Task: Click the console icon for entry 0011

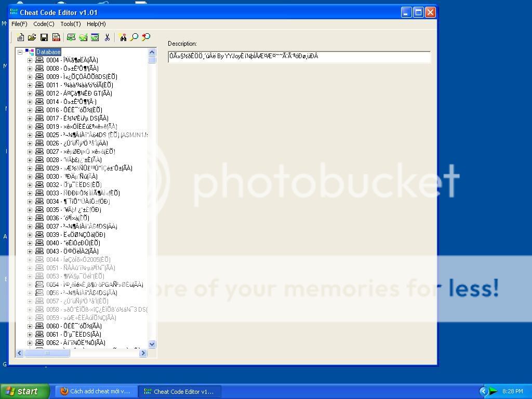Action: pos(39,85)
